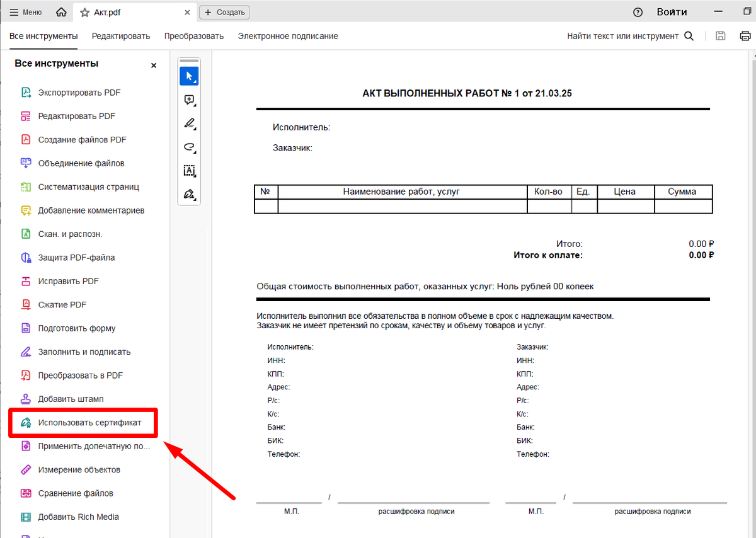This screenshot has height=538, width=756.
Task: Click the Кол-во column header
Action: (548, 192)
